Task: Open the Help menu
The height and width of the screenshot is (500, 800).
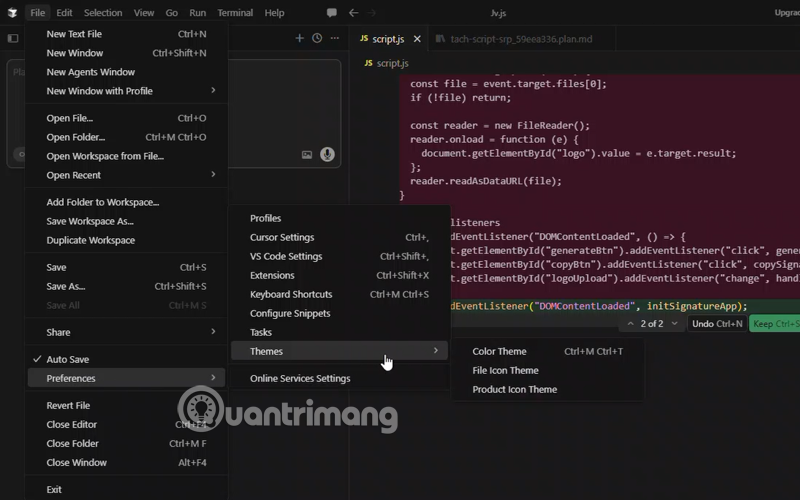Action: click(274, 13)
